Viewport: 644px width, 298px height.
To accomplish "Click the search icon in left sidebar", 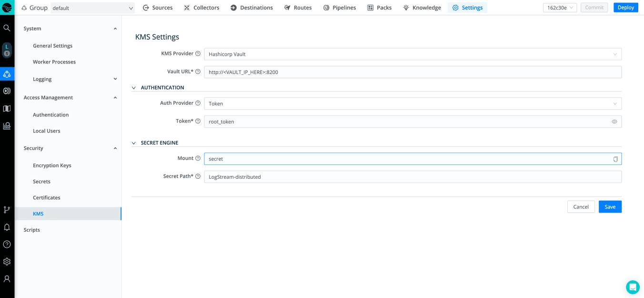I will coord(7,28).
